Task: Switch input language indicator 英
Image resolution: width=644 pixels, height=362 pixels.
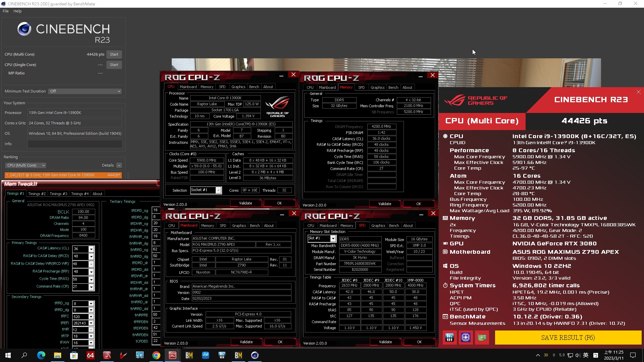Action: click(586, 355)
